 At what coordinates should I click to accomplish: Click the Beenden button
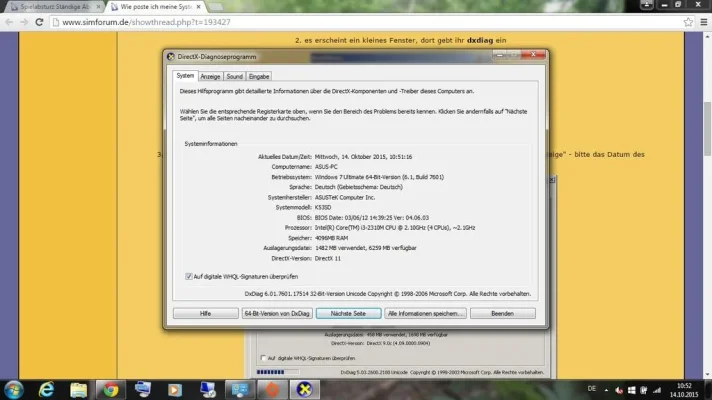pyautogui.click(x=503, y=313)
